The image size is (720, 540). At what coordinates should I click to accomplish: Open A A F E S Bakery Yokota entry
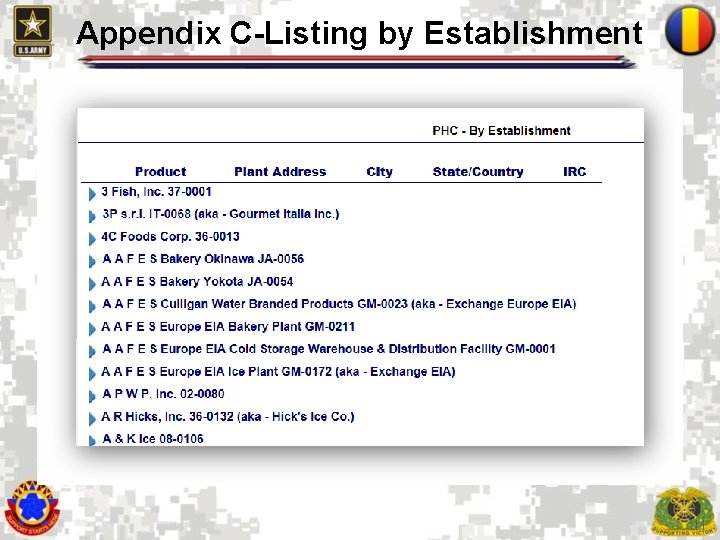[197, 281]
